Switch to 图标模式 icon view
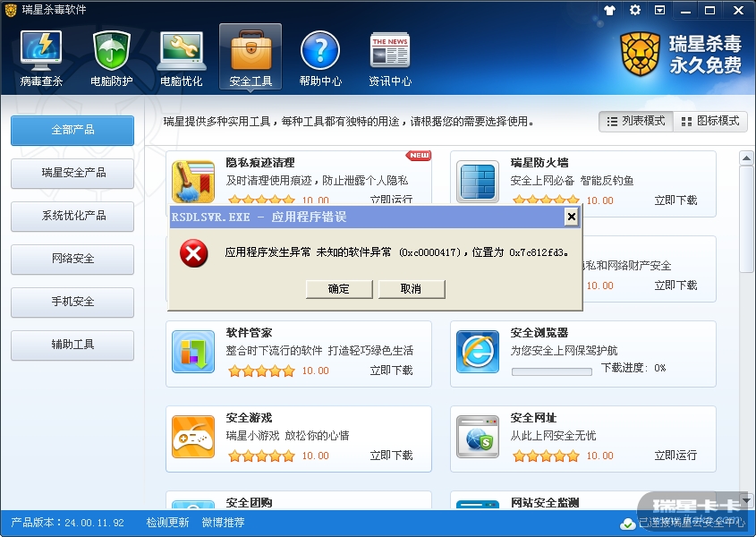756x537 pixels. pos(710,121)
